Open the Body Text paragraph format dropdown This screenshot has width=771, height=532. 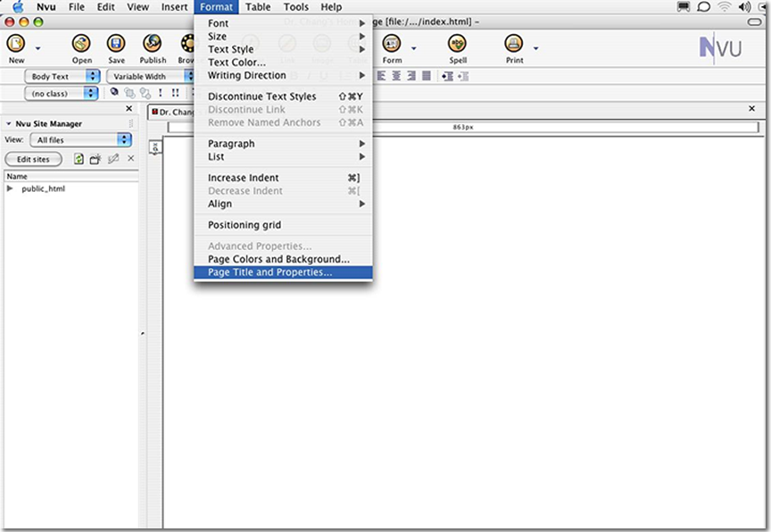(62, 76)
